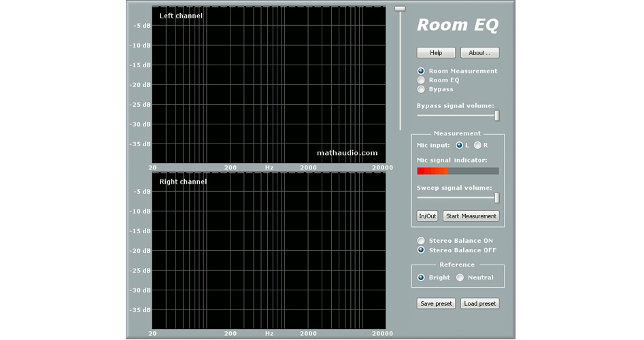Select the Room EQ radio option
The image size is (644, 340).
(421, 80)
